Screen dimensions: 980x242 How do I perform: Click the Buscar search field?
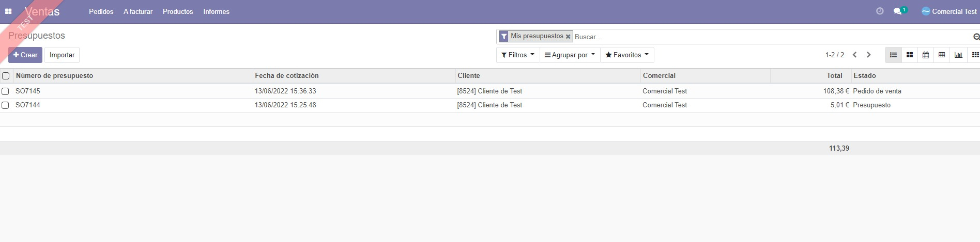(770, 37)
